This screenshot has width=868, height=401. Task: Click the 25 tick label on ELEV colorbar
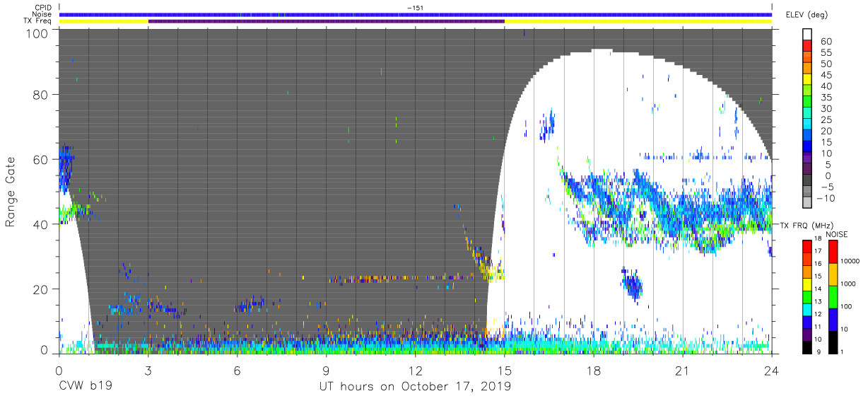pyautogui.click(x=826, y=120)
